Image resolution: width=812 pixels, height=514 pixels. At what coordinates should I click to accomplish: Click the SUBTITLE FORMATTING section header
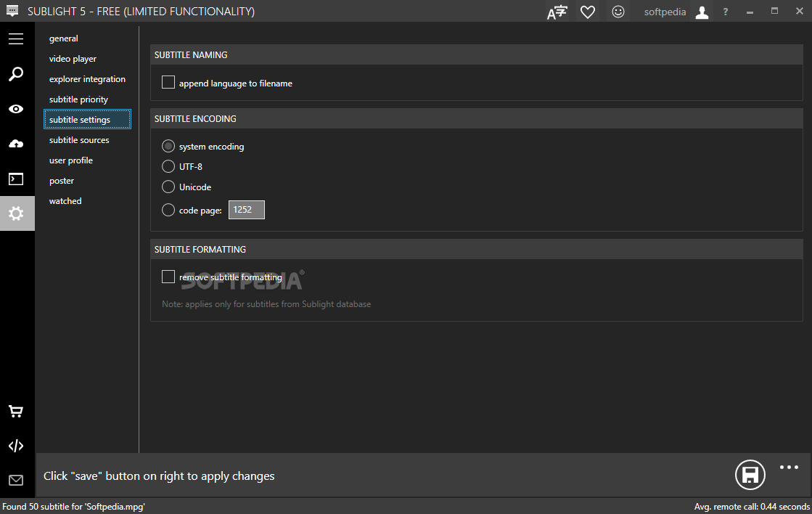coord(477,249)
